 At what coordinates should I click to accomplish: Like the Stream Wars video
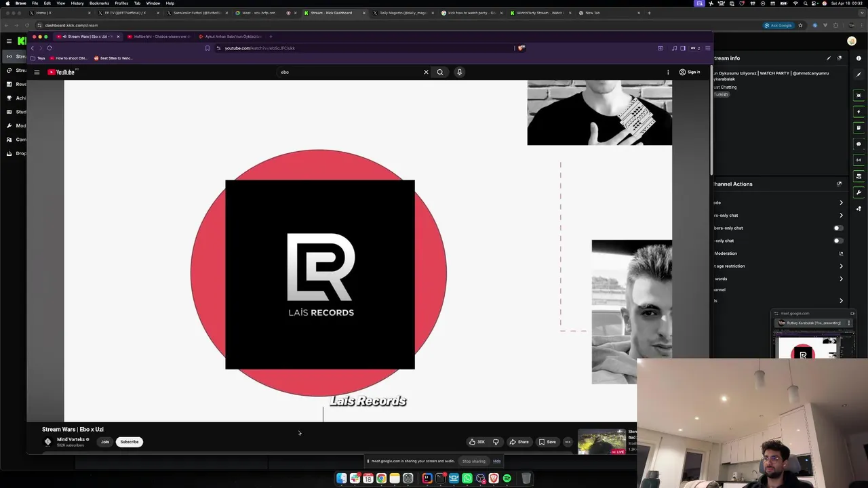(477, 442)
